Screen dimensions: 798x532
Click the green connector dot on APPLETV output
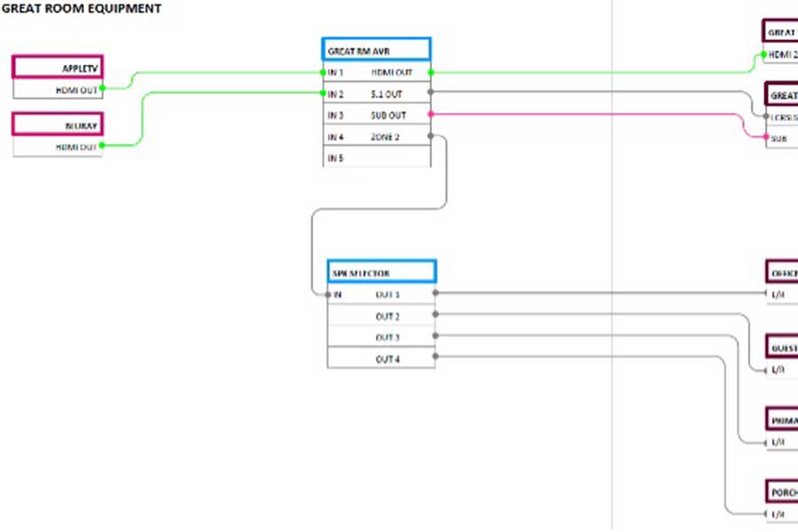pos(103,89)
